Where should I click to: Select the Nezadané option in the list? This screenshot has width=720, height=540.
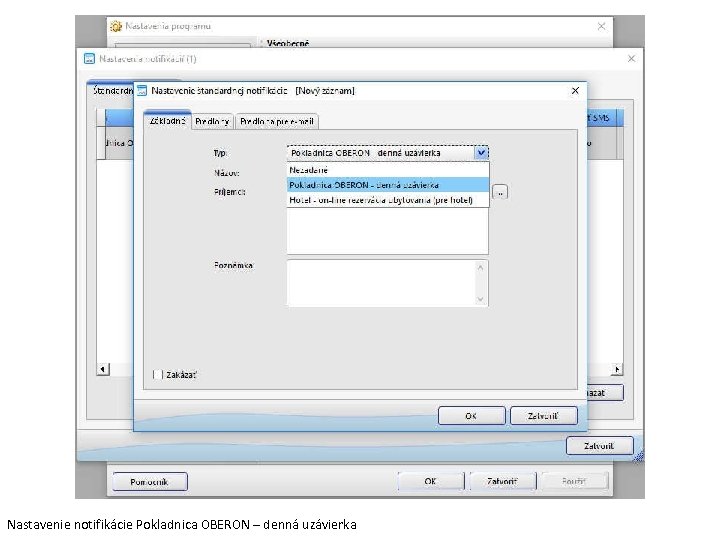coord(388,170)
